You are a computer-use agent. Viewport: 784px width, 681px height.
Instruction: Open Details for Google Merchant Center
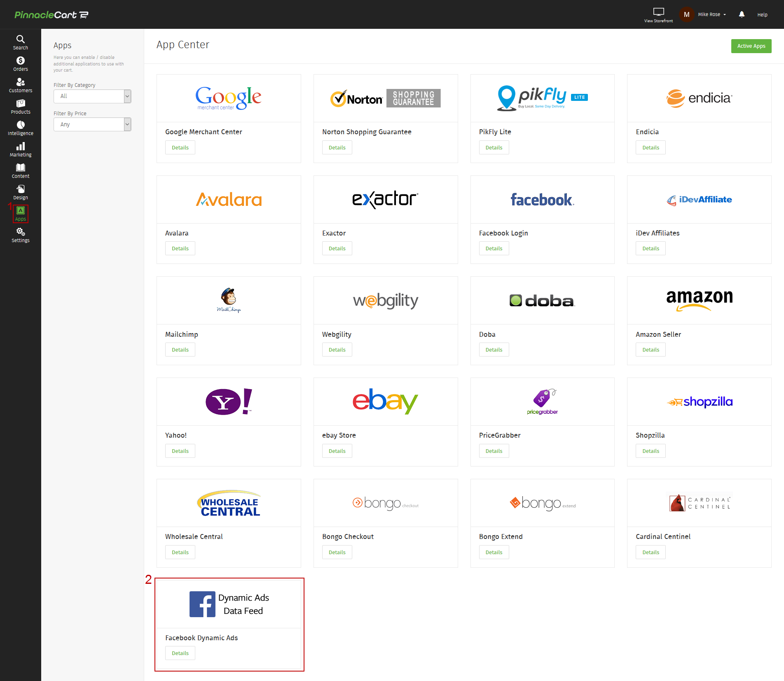(180, 147)
